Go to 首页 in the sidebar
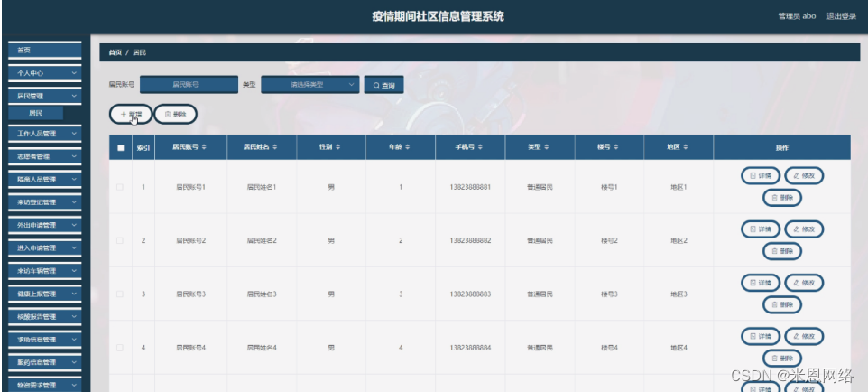868x392 pixels. click(45, 50)
